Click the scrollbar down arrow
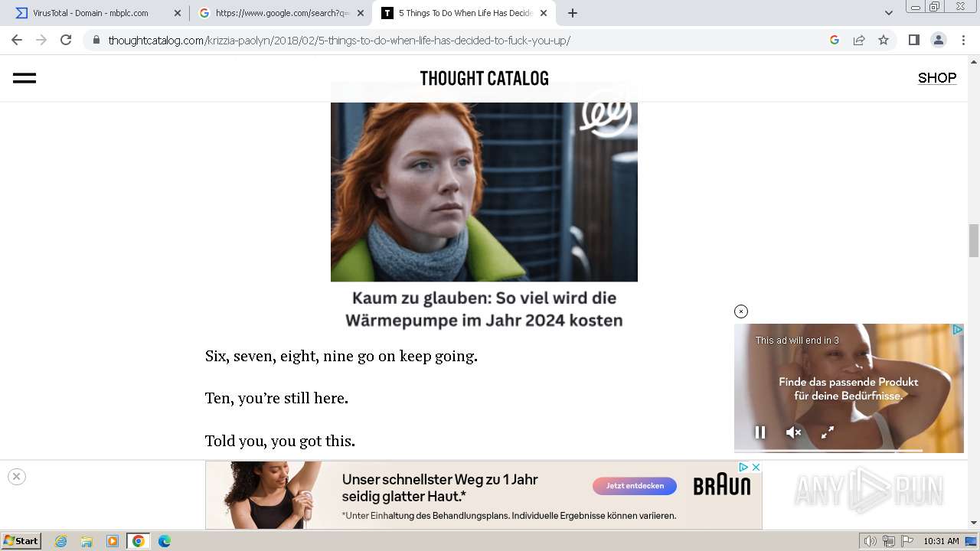Image resolution: width=980 pixels, height=551 pixels. pyautogui.click(x=974, y=523)
